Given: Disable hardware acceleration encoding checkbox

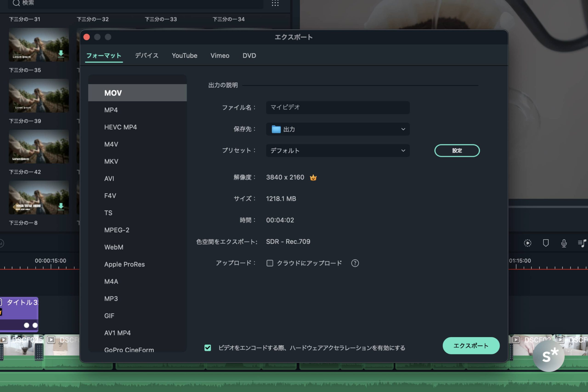Looking at the screenshot, I should [207, 348].
